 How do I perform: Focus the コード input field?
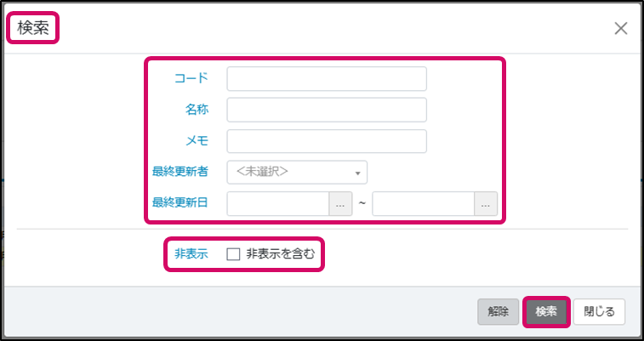[x=326, y=79]
